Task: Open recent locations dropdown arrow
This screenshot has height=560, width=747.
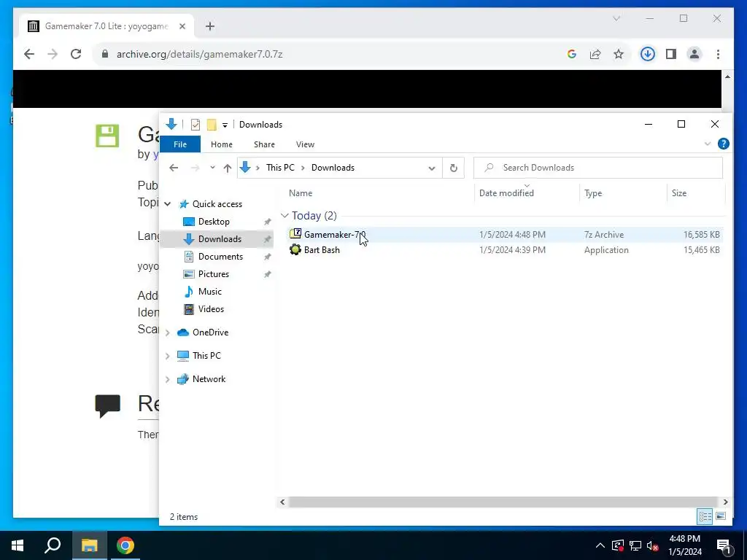Action: [212, 168]
